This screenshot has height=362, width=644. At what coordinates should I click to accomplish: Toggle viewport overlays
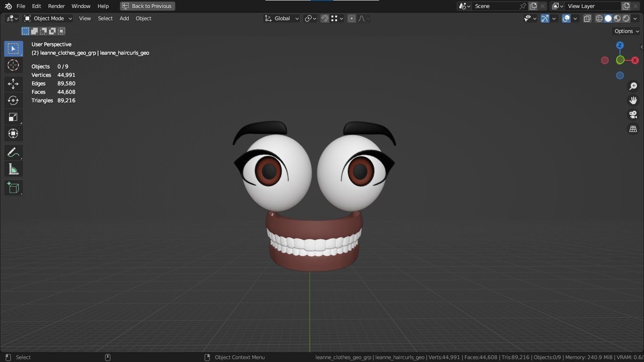tap(566, 18)
